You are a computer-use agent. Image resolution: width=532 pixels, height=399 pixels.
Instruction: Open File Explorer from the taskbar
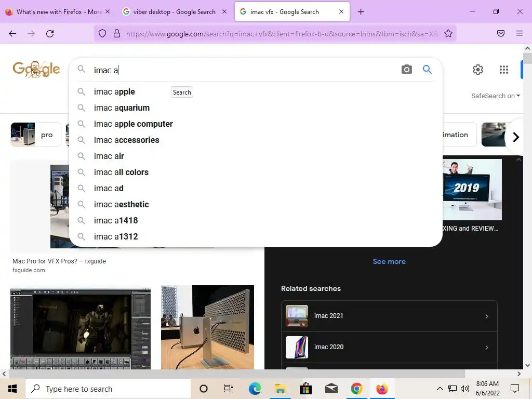(x=280, y=389)
